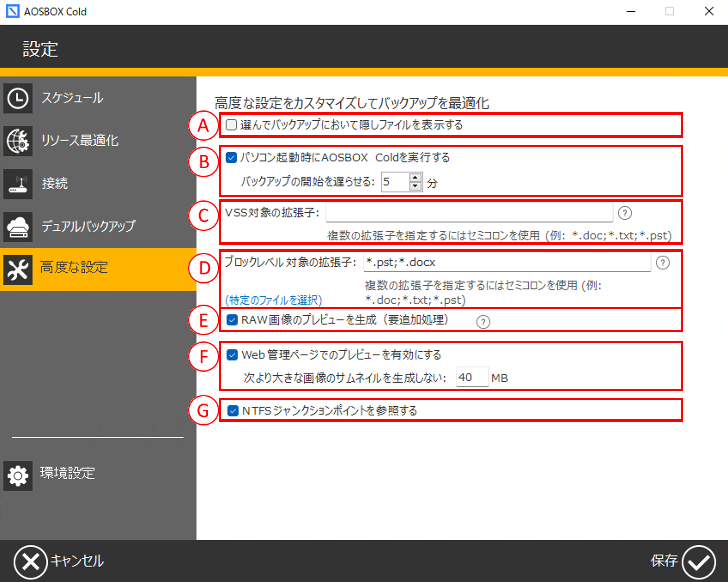Open help icon next to VSS extensions field

point(624,213)
